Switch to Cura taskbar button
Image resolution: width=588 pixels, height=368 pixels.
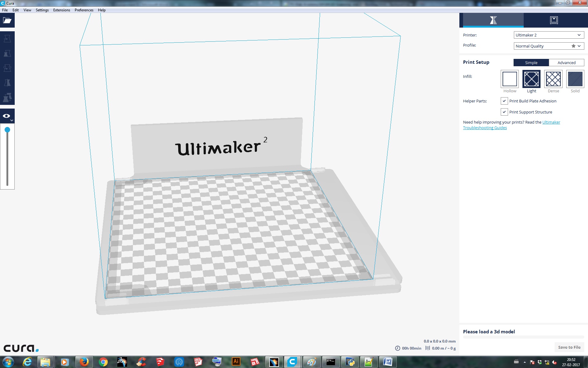[x=292, y=362]
